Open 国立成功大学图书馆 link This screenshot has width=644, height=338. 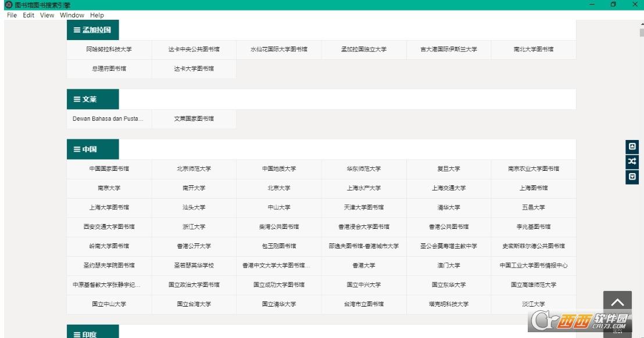point(279,285)
